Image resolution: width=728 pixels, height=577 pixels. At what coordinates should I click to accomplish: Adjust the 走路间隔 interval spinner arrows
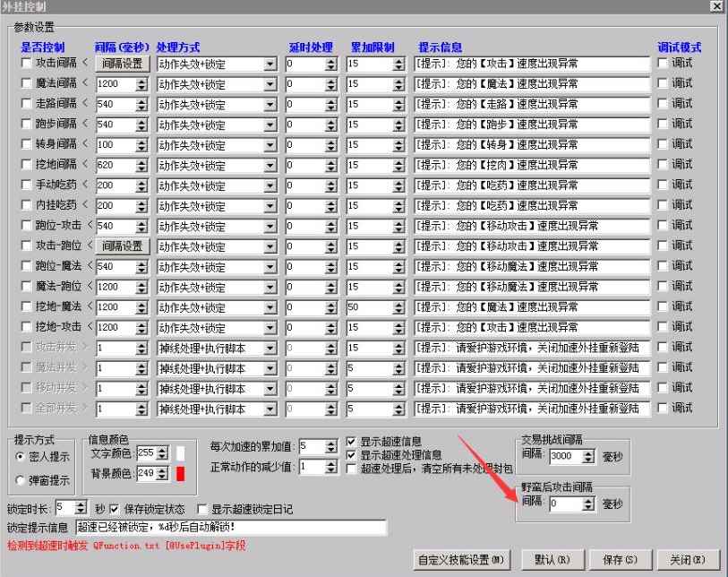pyautogui.click(x=141, y=105)
